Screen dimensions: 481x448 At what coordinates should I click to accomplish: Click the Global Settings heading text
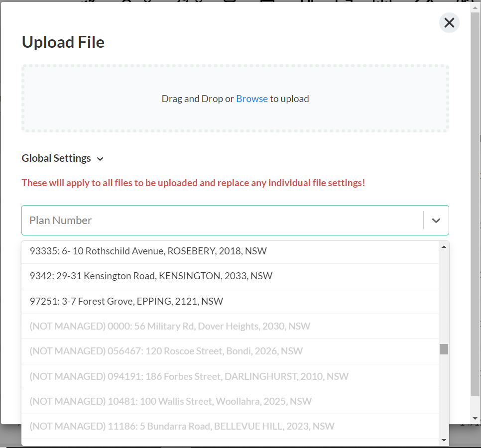[x=56, y=158]
